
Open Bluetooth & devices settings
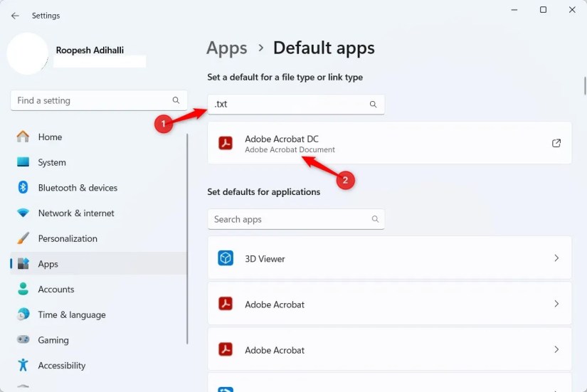click(x=98, y=188)
